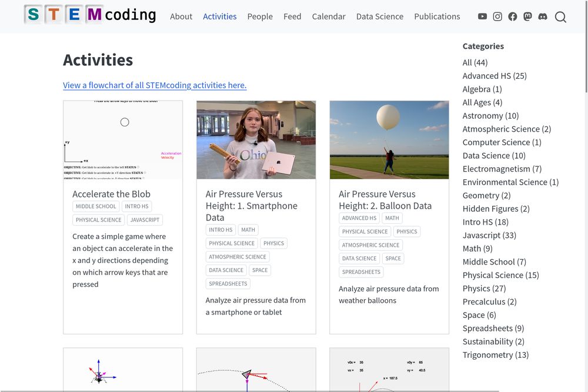Click PHYSICS tag on Smartphone Data card
Screen dimensions: 588x392
pyautogui.click(x=273, y=243)
